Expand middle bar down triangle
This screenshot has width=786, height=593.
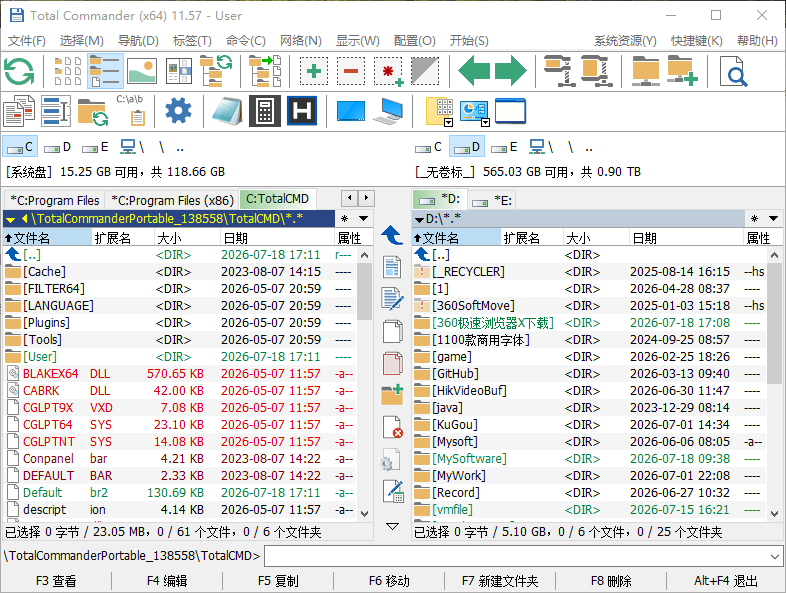(392, 526)
